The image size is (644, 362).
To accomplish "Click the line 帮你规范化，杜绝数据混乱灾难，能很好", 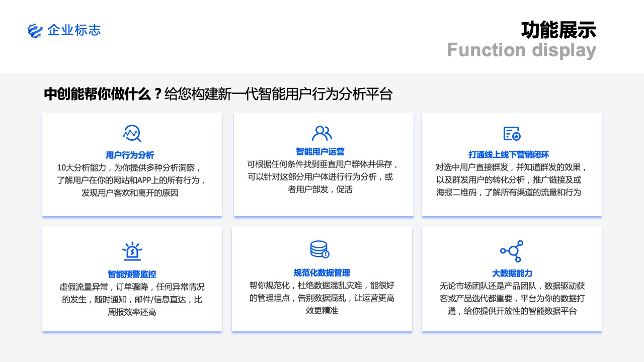I will 322,286.
